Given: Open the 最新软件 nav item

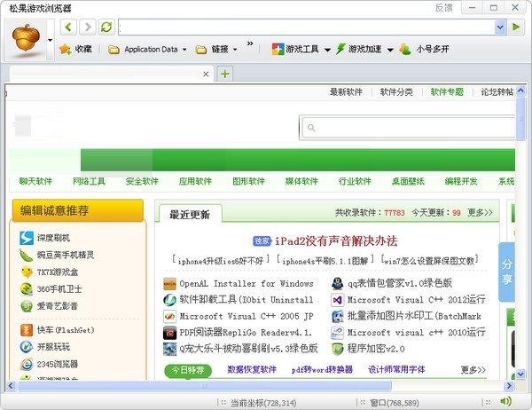Looking at the screenshot, I should coord(346,92).
